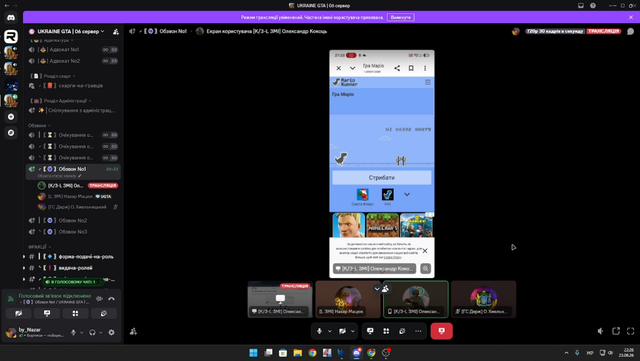Select [L ЗМІ] Назар Мацюк in channel list
640x361 pixels.
[x=78, y=196]
